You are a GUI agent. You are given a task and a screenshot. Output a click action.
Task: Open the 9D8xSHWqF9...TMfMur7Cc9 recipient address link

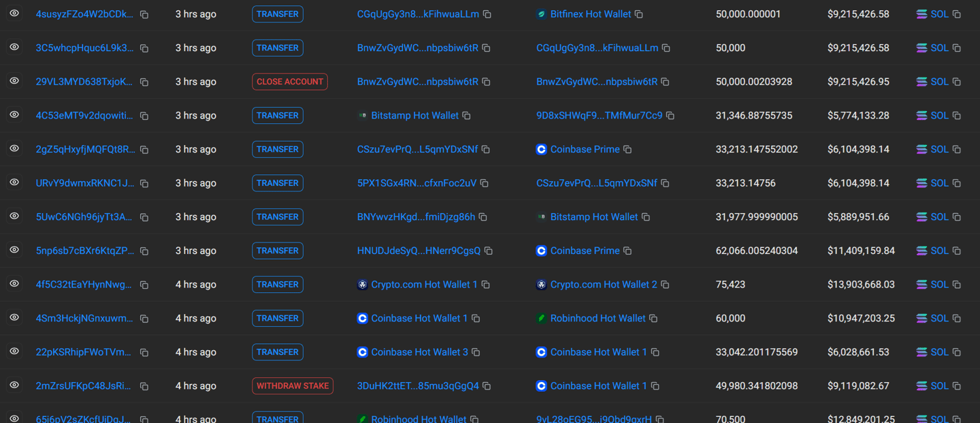pyautogui.click(x=599, y=116)
